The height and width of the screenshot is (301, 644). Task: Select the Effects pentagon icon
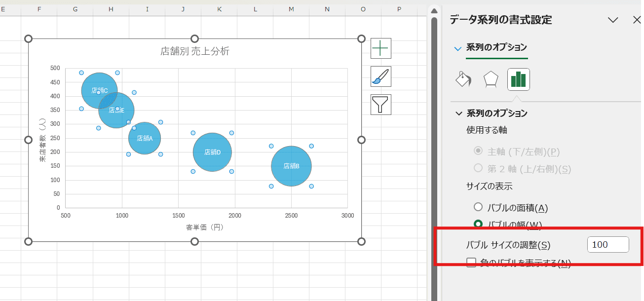491,79
